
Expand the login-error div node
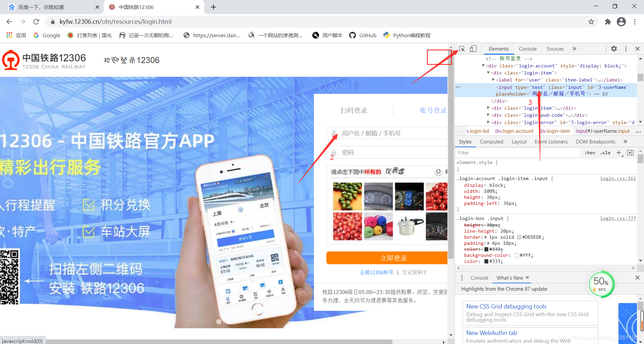488,122
